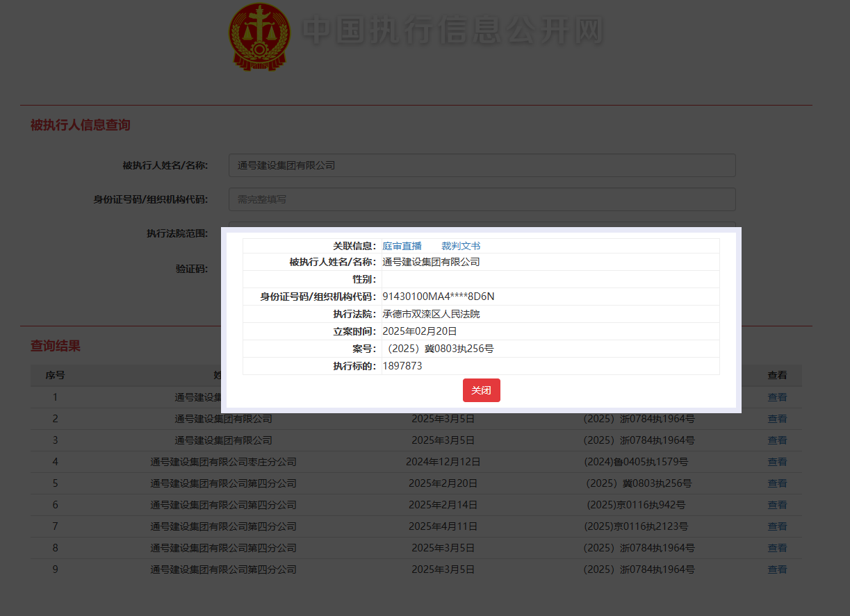The image size is (850, 616).
Task: Click sequence number 2 in results
Action: click(x=56, y=419)
